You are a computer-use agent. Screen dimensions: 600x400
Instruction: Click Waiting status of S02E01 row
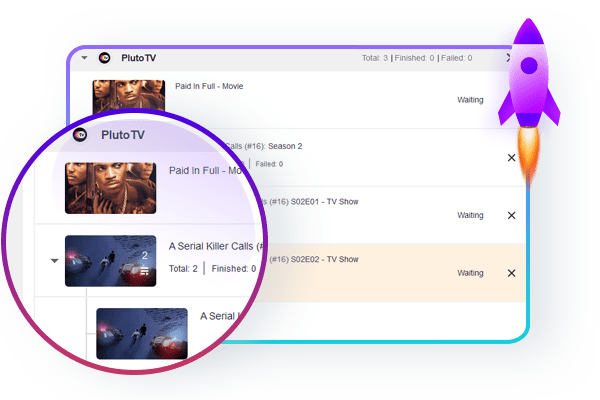point(470,215)
